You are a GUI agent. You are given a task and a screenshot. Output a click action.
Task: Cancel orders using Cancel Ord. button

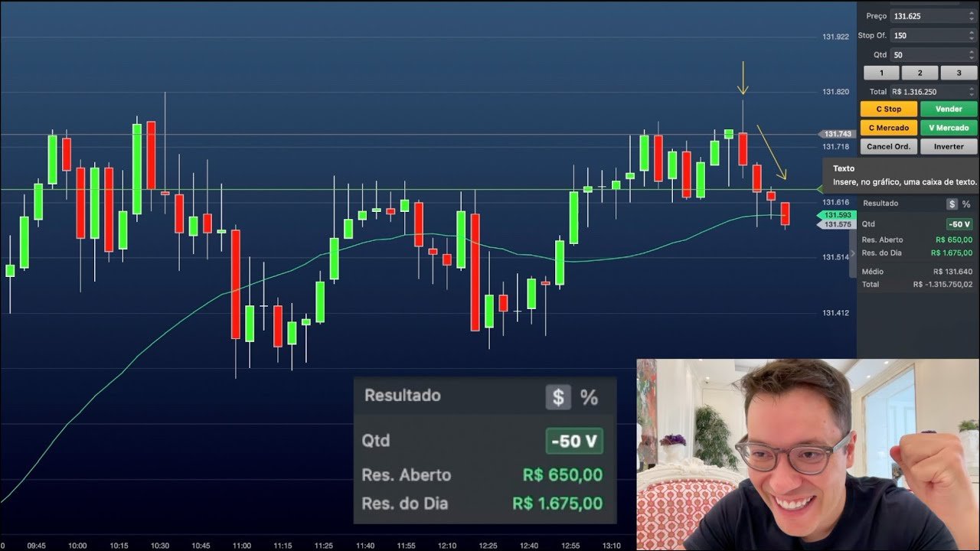tap(888, 146)
